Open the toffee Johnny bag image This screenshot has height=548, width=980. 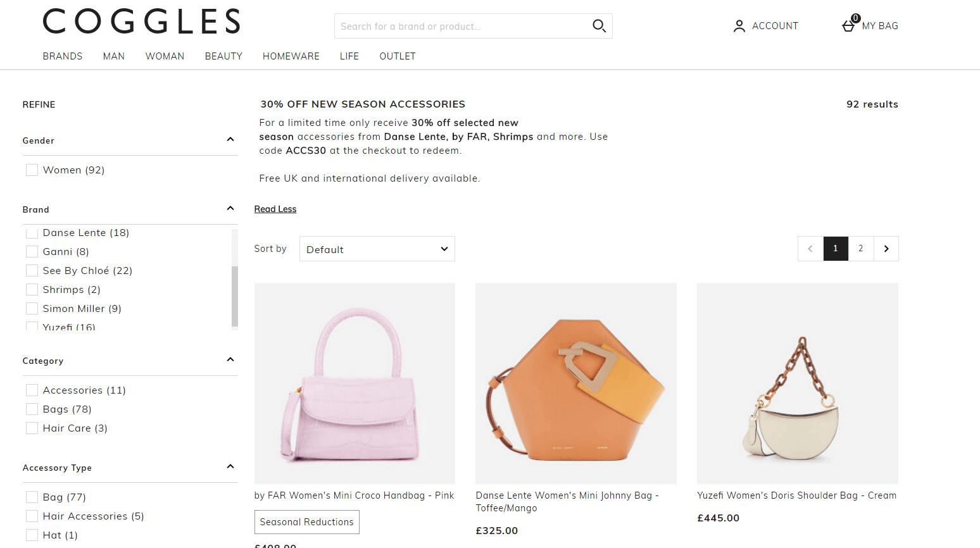click(576, 383)
